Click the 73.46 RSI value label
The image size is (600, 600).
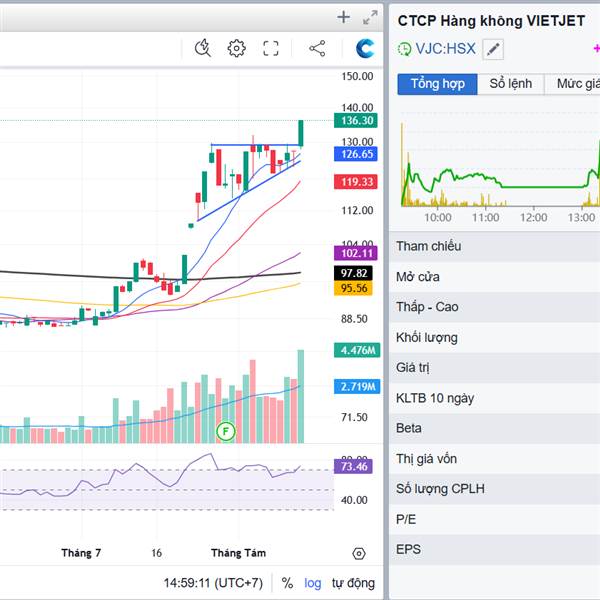point(353,466)
